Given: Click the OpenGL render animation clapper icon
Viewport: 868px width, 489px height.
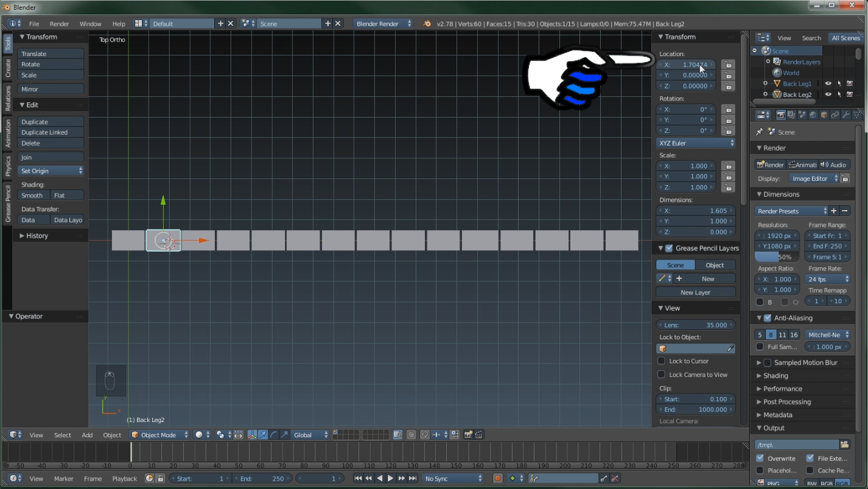Looking at the screenshot, I should coord(479,435).
